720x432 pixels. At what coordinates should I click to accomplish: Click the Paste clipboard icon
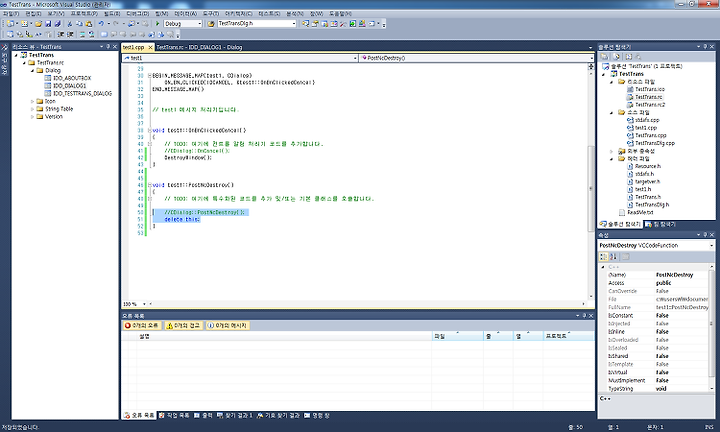click(x=89, y=23)
